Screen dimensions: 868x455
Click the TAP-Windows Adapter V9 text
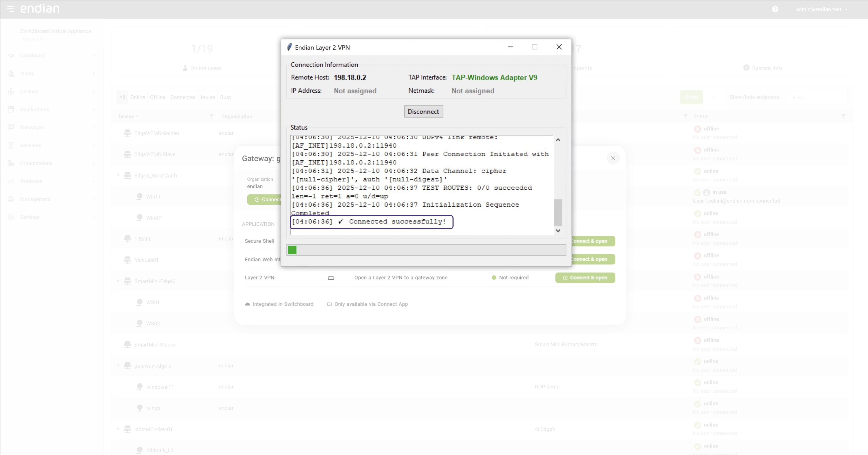pyautogui.click(x=494, y=78)
